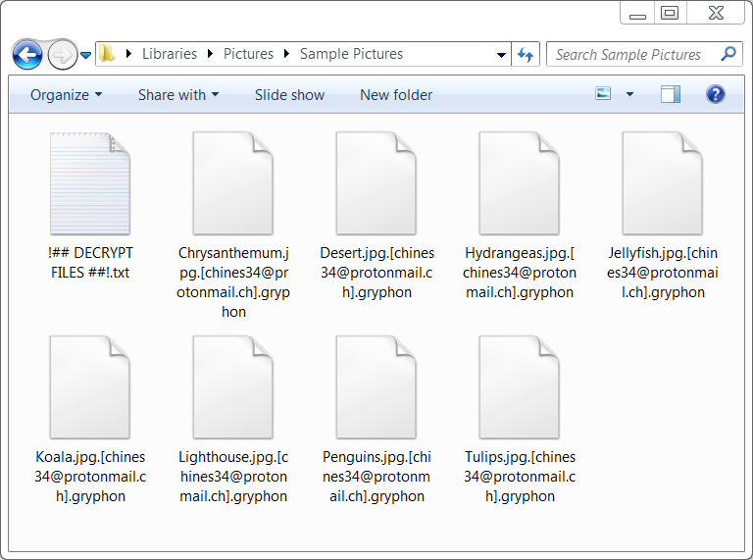Refresh the Sample Pictures folder view
Viewport: 753px width, 560px height.
[526, 54]
